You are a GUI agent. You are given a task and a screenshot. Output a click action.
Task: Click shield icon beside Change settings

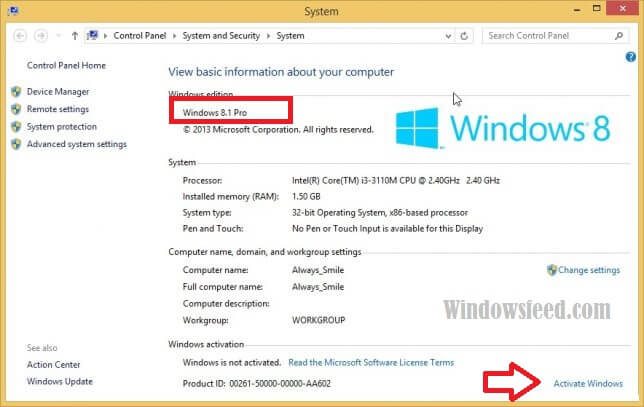(x=552, y=270)
